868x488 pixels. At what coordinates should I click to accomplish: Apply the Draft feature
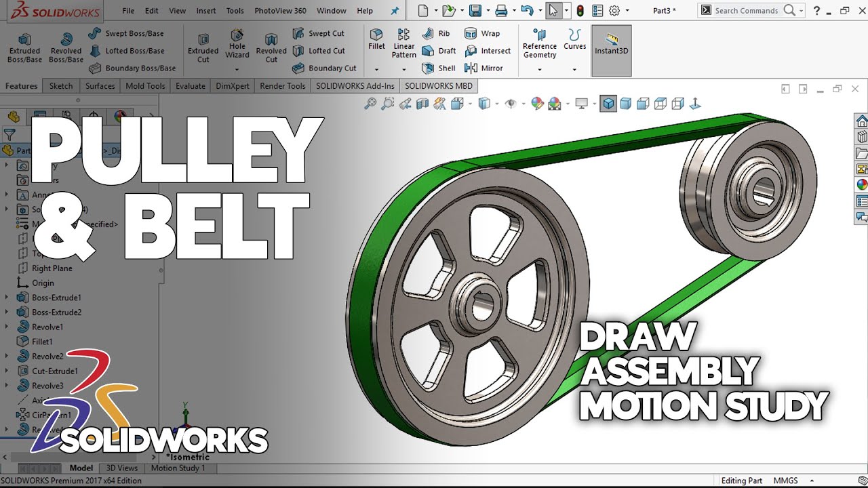[x=439, y=51]
